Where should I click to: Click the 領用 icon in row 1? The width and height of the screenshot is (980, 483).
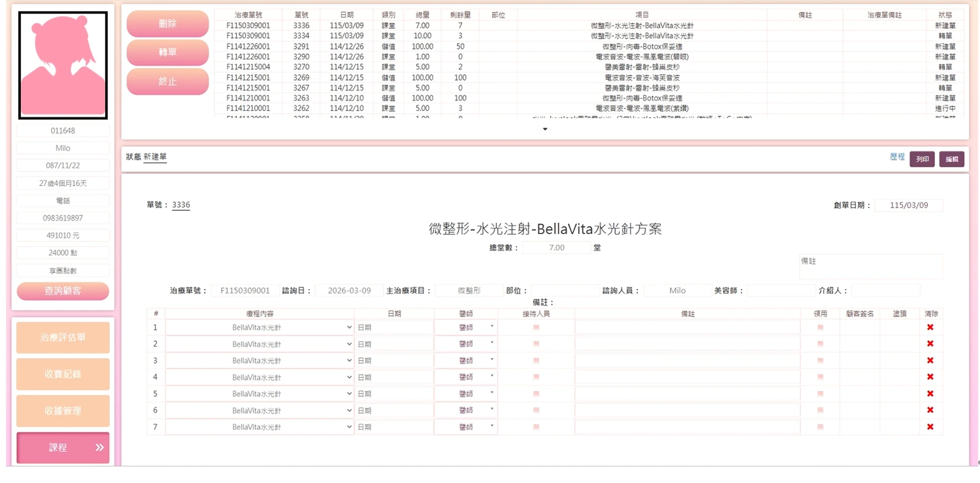820,328
